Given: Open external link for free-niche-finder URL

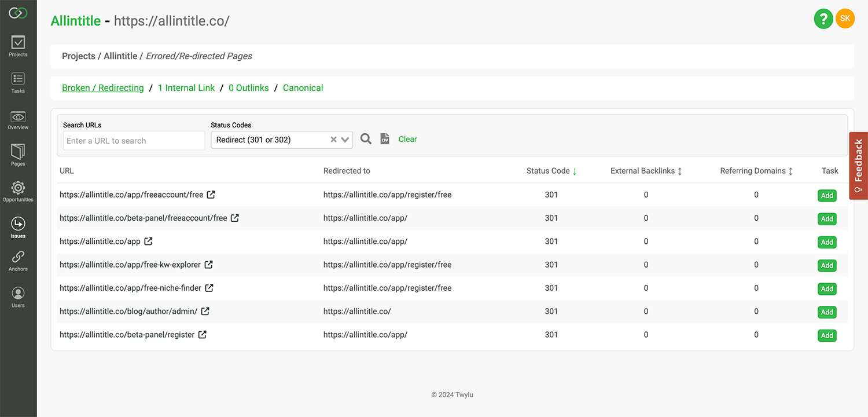Looking at the screenshot, I should tap(209, 287).
